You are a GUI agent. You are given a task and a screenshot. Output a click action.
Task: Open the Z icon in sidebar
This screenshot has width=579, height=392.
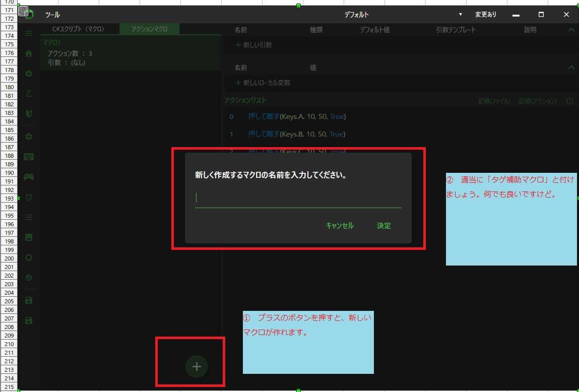tap(28, 94)
